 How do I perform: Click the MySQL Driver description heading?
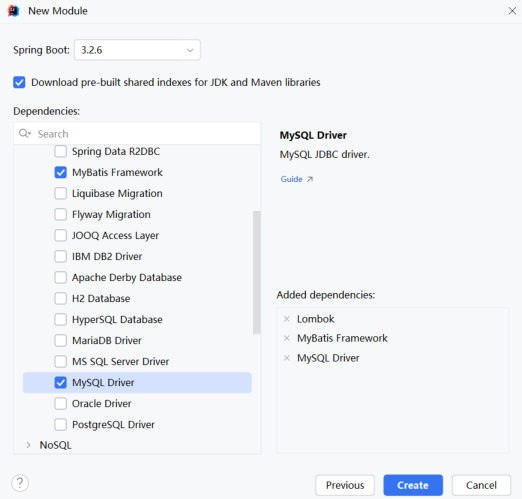(x=313, y=135)
